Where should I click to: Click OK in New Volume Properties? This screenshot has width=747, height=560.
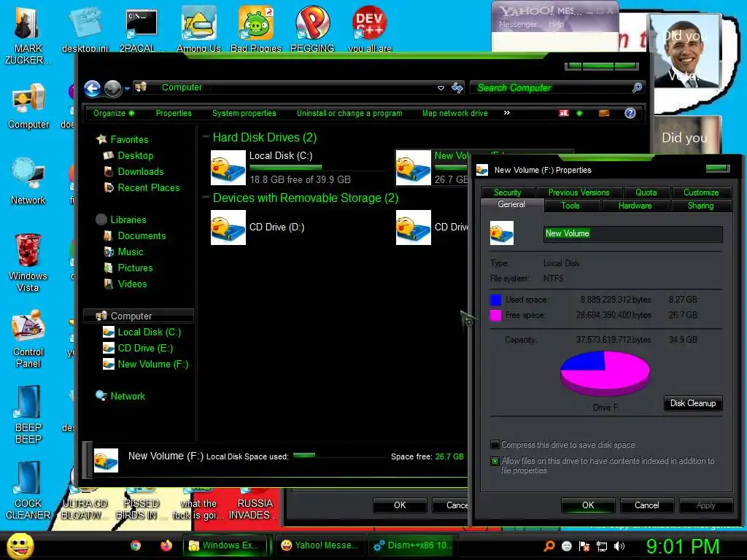click(588, 505)
